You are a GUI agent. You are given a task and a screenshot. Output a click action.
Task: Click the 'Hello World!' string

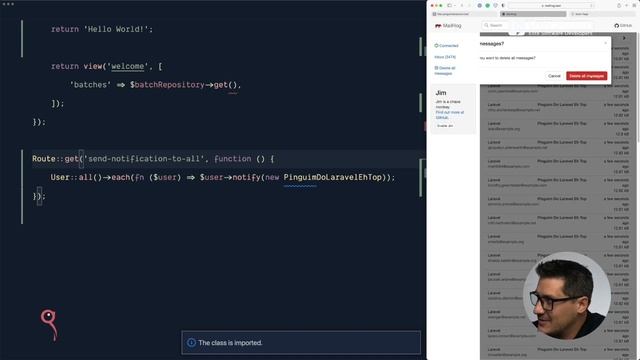(x=116, y=29)
